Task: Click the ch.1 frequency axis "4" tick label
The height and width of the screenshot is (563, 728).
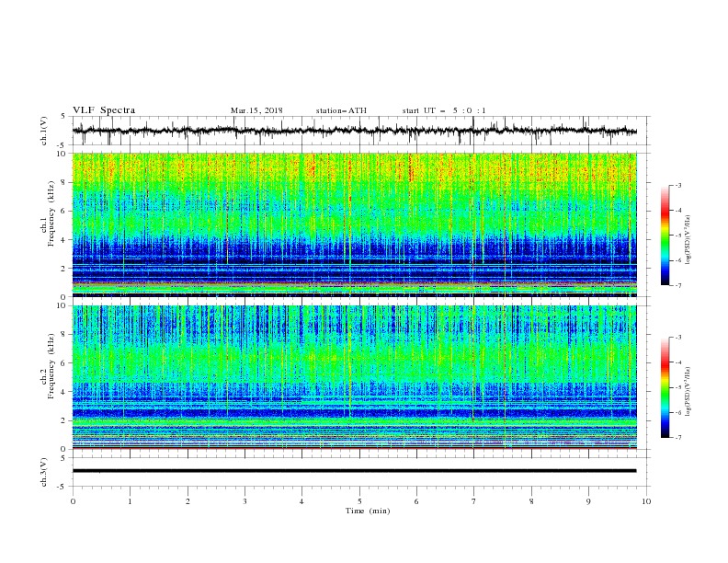Action: coord(64,240)
